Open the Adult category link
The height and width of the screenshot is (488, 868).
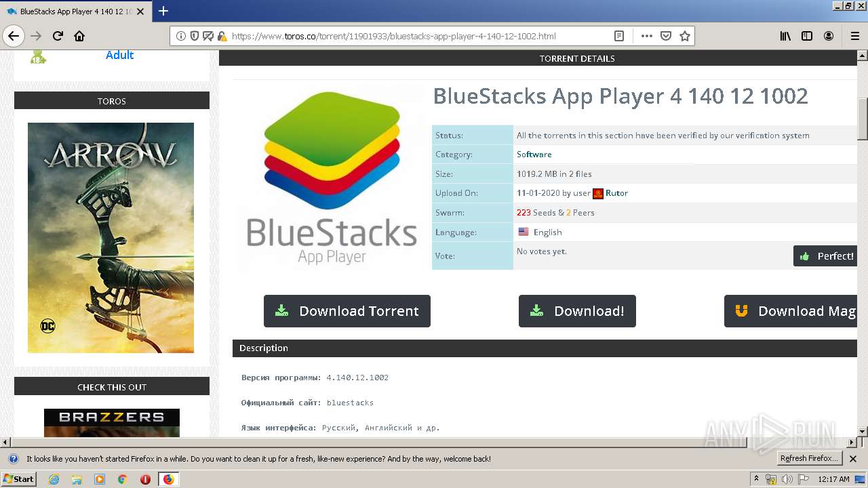coord(119,55)
